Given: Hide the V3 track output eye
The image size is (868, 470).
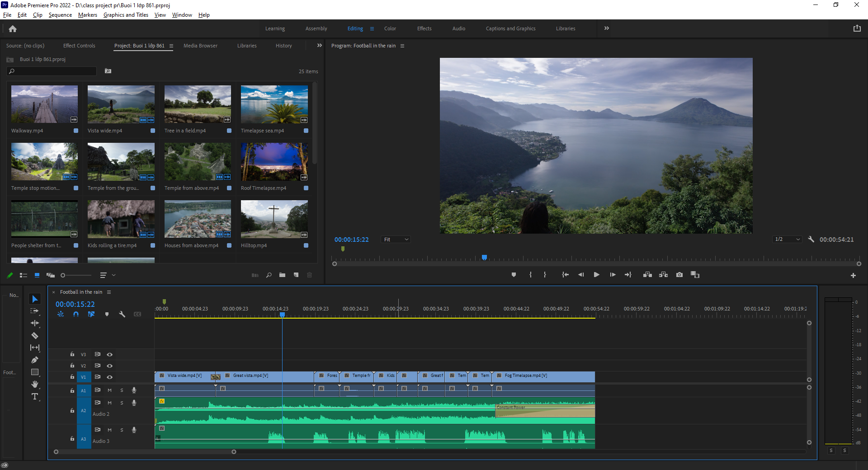Looking at the screenshot, I should 109,354.
